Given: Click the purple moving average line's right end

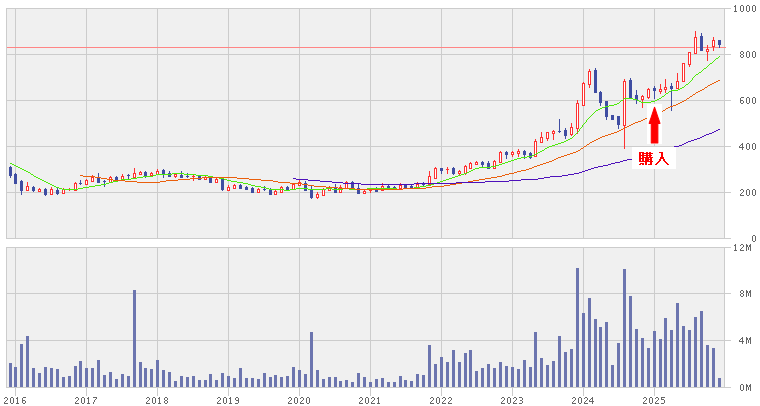Looking at the screenshot, I should (x=717, y=130).
